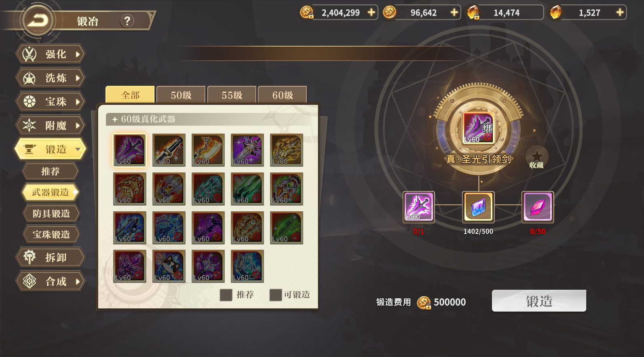Open the 防具锻造 submenu
Viewport: 644px width, 357px height.
[x=51, y=213]
